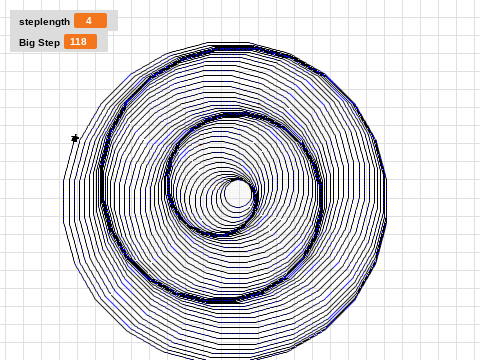Click the white hole at the spiral's center
This screenshot has height=360, width=480.
click(238, 193)
